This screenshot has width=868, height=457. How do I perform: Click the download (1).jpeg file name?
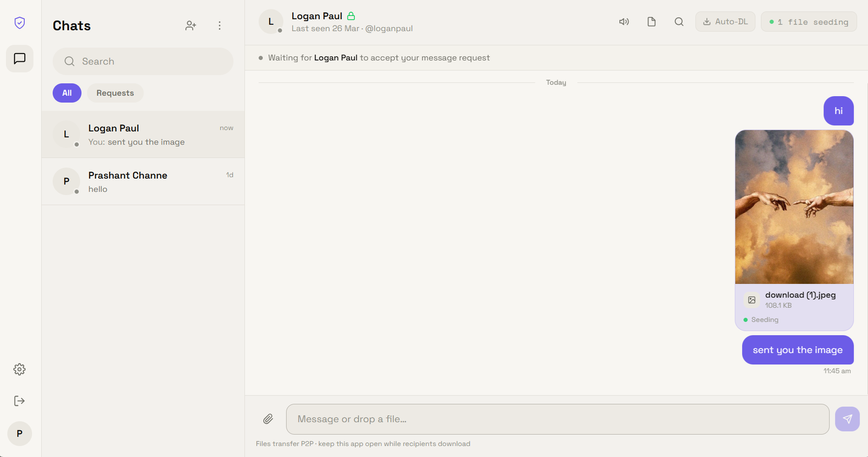click(801, 295)
